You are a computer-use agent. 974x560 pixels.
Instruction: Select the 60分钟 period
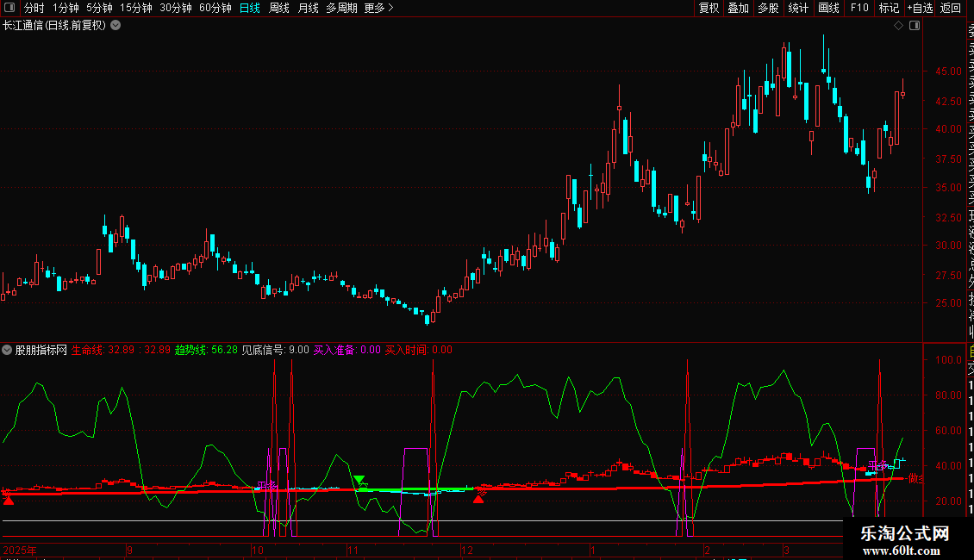215,8
